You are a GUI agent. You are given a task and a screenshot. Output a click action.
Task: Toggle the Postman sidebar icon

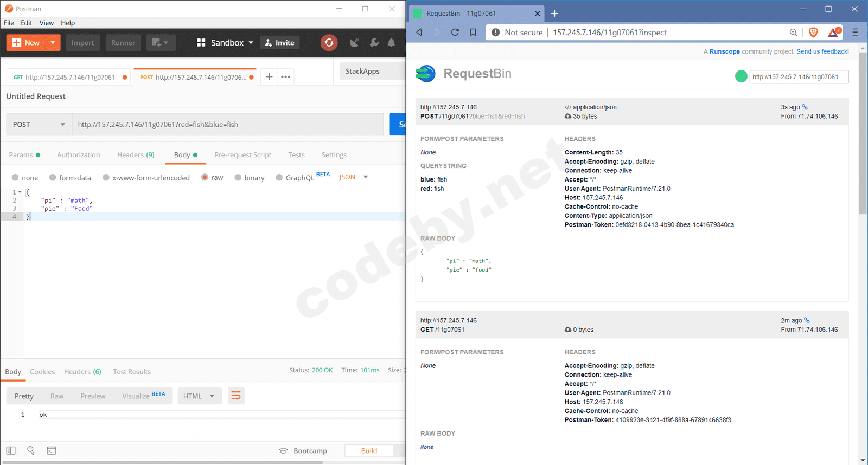[11, 450]
